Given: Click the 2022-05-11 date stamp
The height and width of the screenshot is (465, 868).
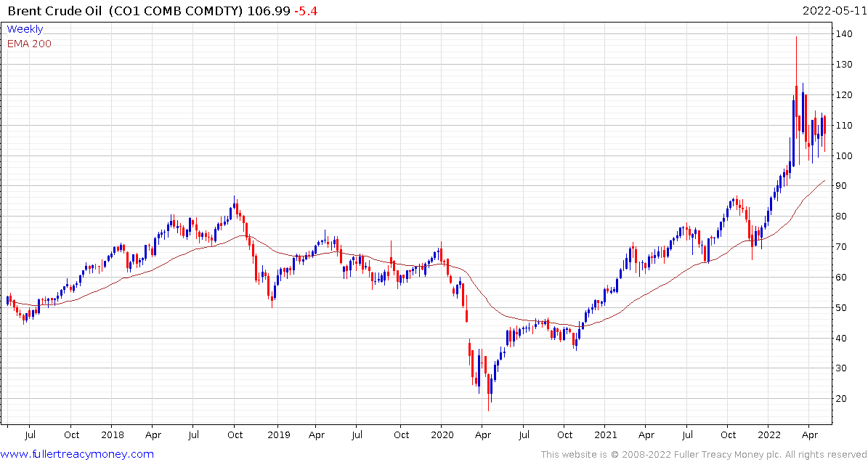Looking at the screenshot, I should 834,10.
